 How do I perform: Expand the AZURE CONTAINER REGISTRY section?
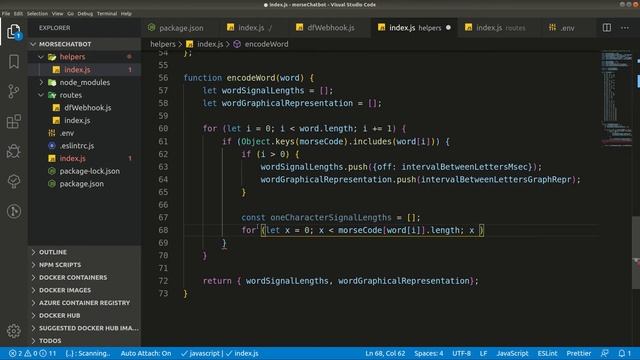84,303
